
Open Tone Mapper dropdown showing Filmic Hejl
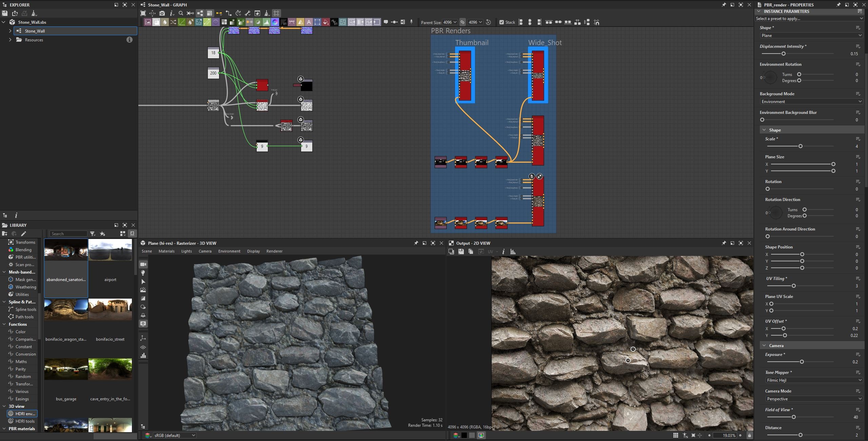813,380
